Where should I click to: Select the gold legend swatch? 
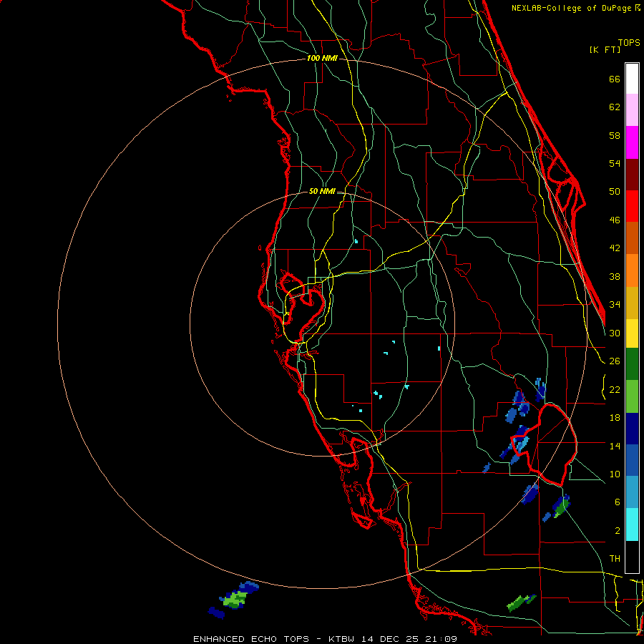click(x=632, y=303)
